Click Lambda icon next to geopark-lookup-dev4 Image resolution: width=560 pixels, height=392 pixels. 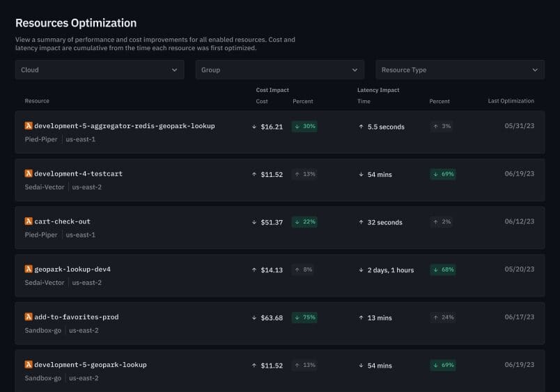29,269
